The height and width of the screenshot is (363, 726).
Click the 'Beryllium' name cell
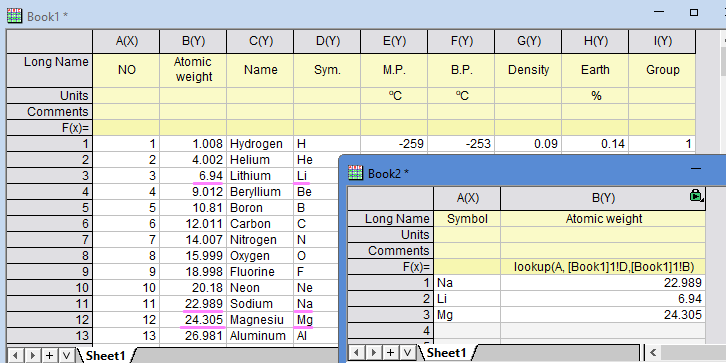pyautogui.click(x=260, y=192)
